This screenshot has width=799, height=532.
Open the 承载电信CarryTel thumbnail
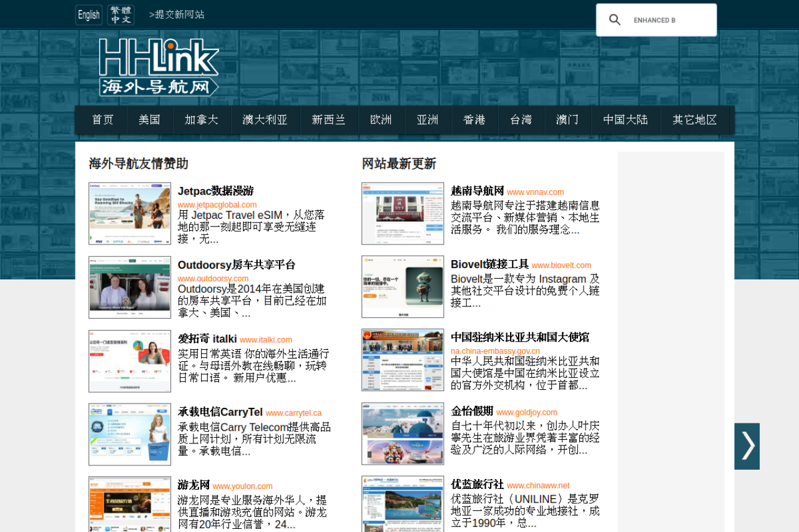pyautogui.click(x=130, y=434)
